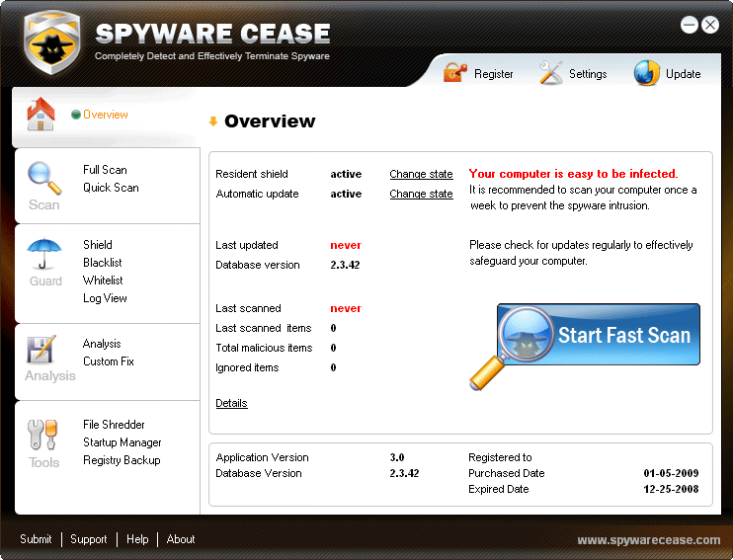
Task: Start a Quick Scan
Action: (111, 188)
